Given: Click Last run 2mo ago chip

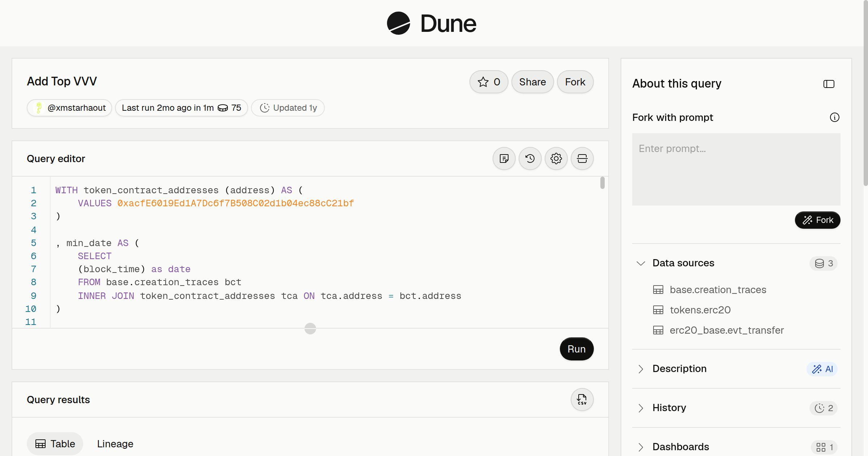Looking at the screenshot, I should point(182,108).
